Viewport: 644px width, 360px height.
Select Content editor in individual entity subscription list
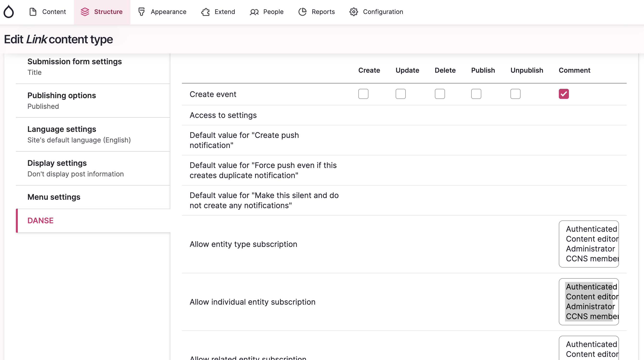click(592, 296)
